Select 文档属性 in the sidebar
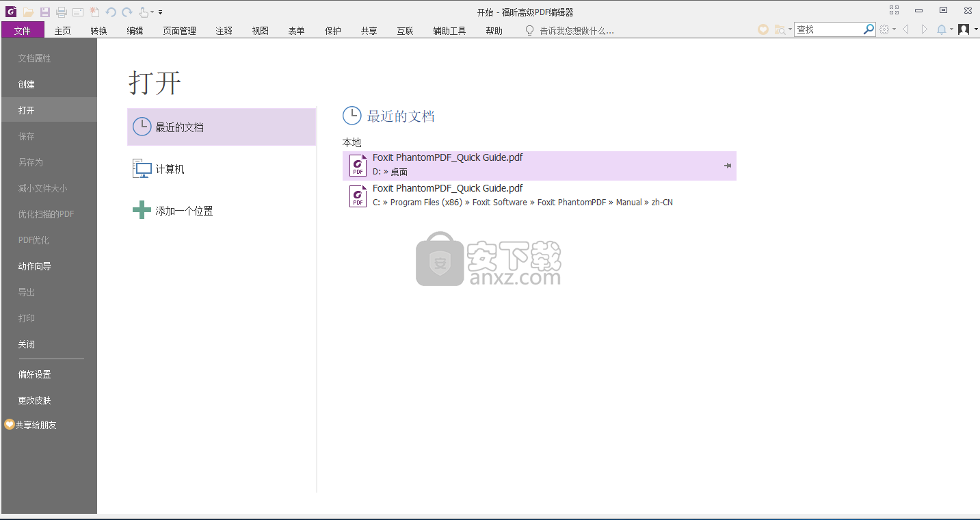980x520 pixels. [49, 58]
